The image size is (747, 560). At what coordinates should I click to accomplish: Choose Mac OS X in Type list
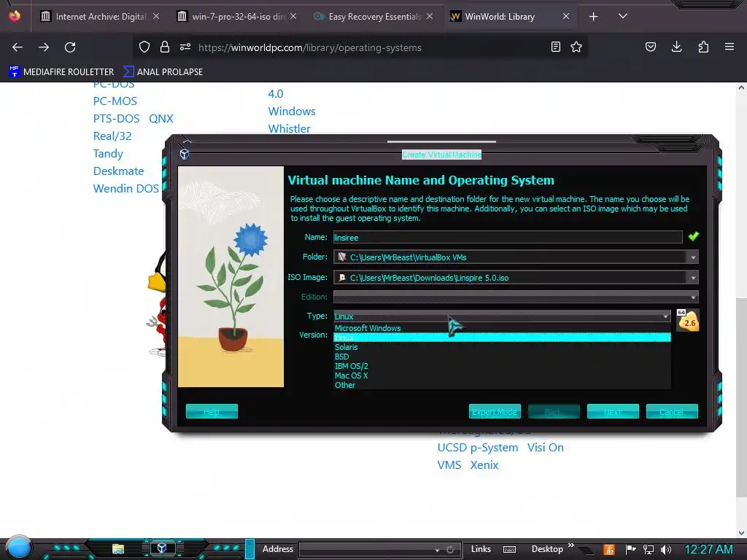point(502,376)
